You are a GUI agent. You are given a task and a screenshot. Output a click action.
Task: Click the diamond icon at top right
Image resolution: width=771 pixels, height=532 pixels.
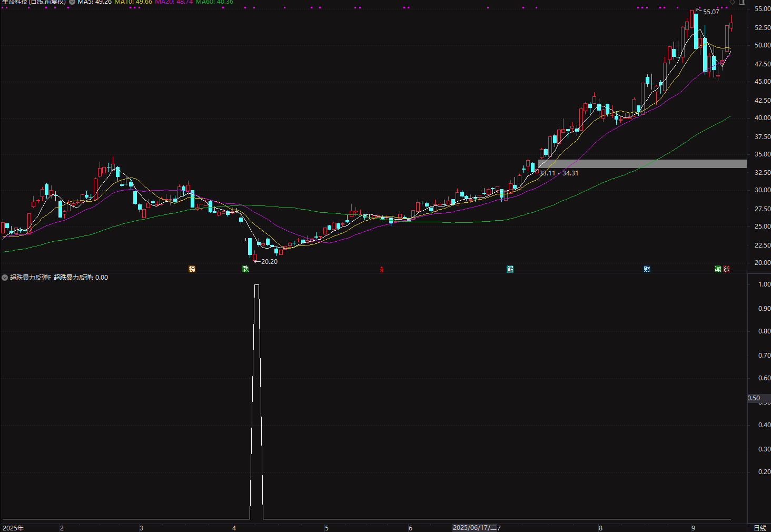point(732,2)
